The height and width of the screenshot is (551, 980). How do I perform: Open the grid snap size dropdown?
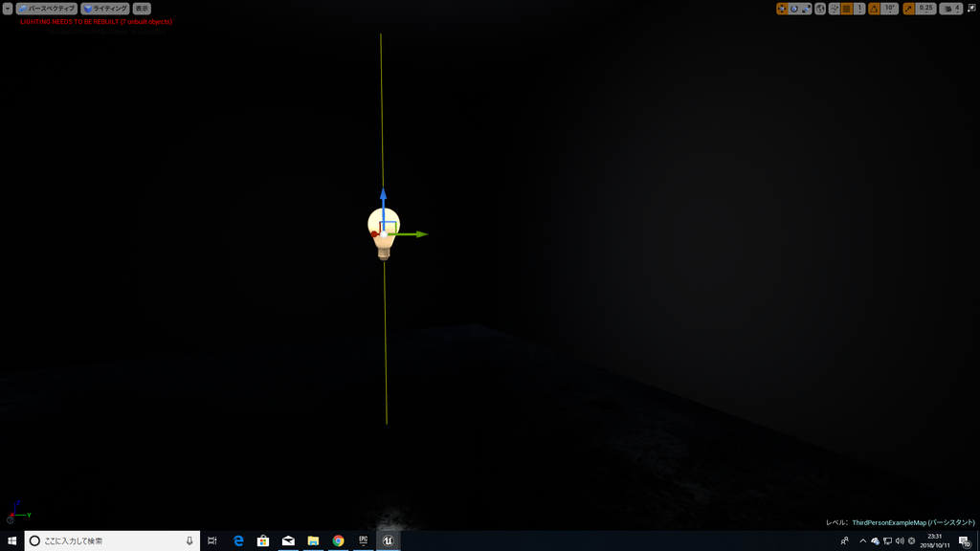pos(859,10)
